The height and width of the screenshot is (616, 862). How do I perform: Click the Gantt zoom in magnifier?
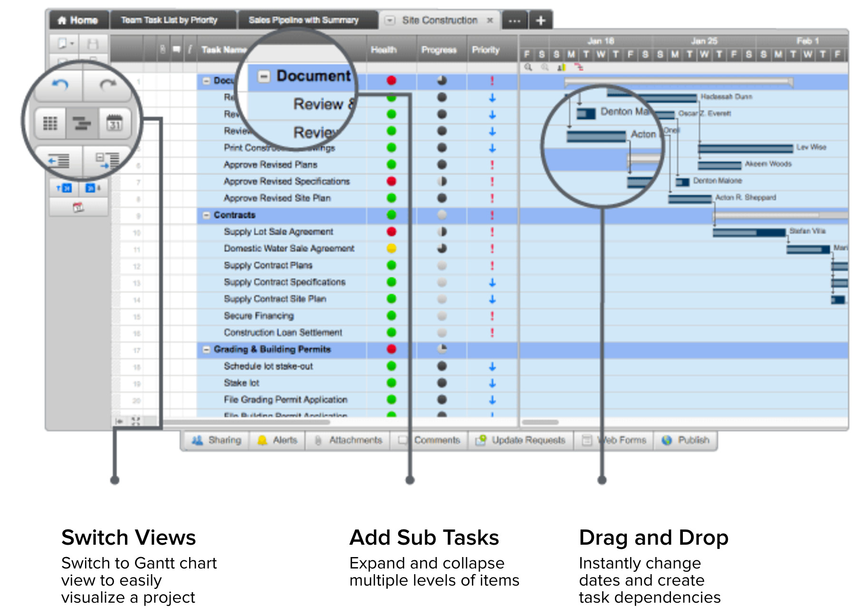click(x=528, y=67)
